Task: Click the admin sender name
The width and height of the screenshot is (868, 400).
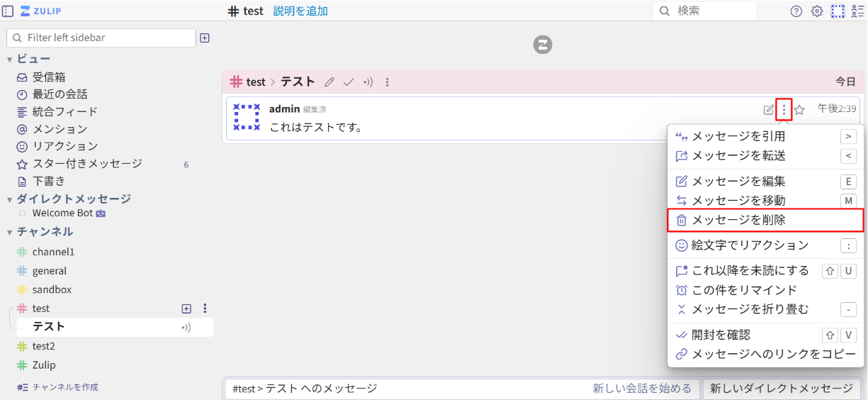Action: tap(284, 109)
